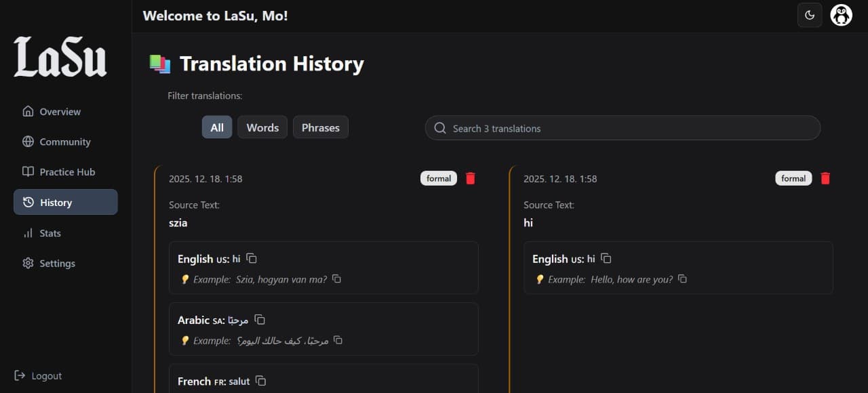Click the Search 3 translations field
The width and height of the screenshot is (868, 393).
(621, 128)
